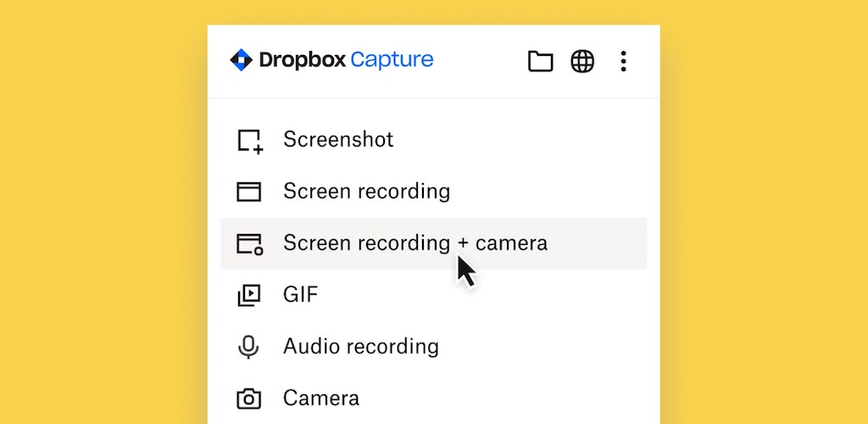Click the Screen recording + camera icon

click(x=249, y=244)
